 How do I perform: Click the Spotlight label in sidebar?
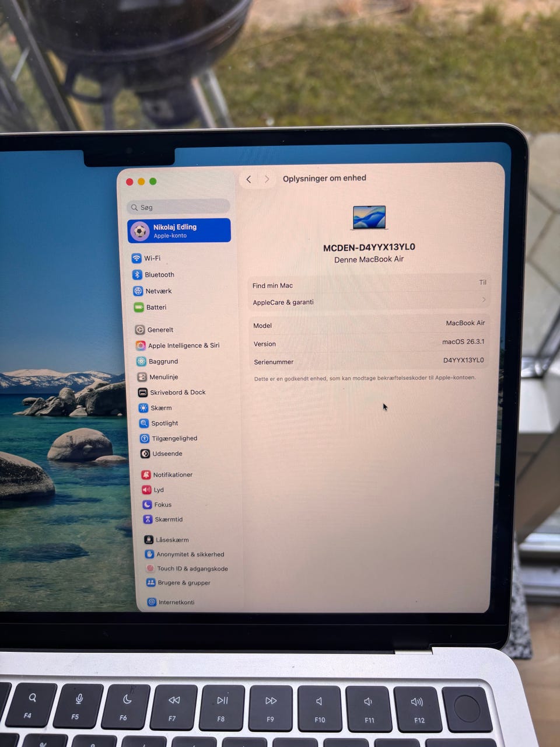165,423
